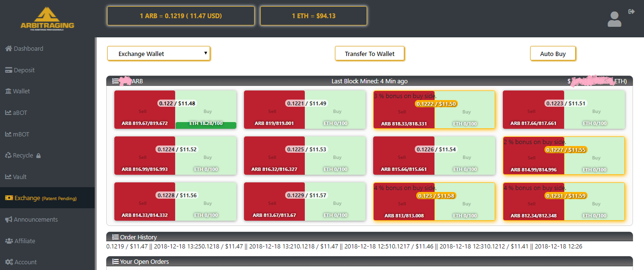
Task: Click the Announcements megaphone icon
Action: tap(9, 220)
